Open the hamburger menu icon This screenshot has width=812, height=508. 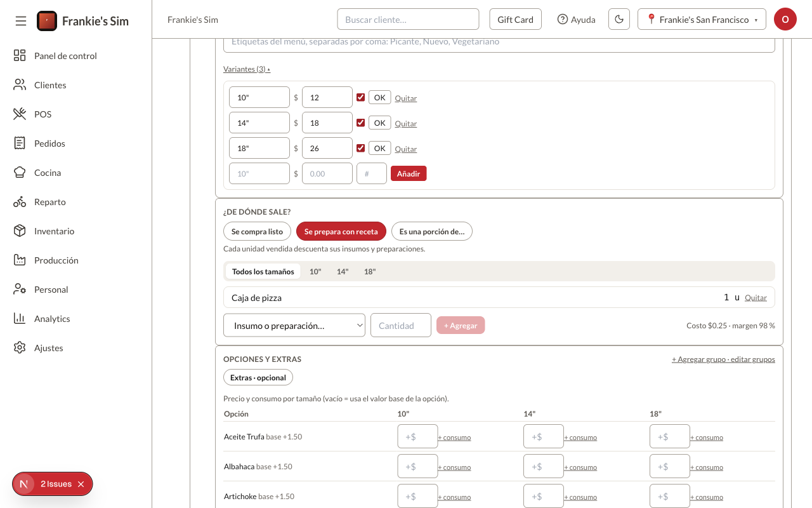[x=21, y=21]
